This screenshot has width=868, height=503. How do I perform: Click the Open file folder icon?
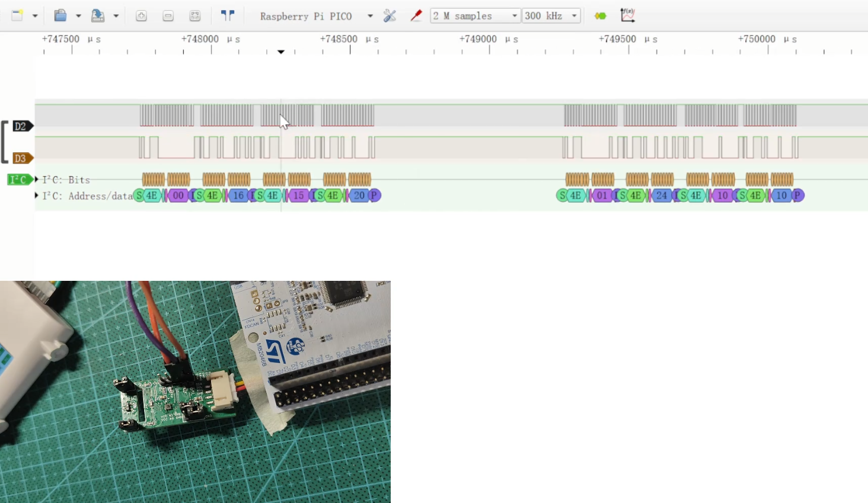pyautogui.click(x=60, y=16)
